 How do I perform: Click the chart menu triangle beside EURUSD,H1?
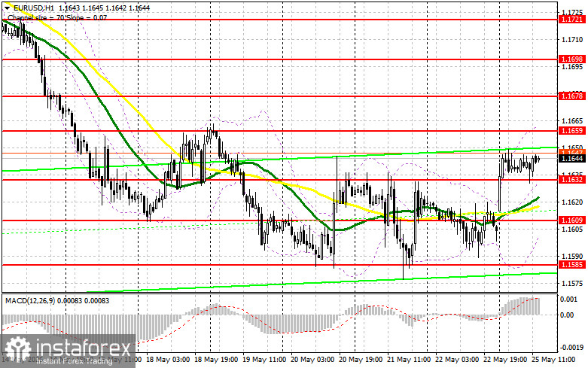(x=7, y=8)
